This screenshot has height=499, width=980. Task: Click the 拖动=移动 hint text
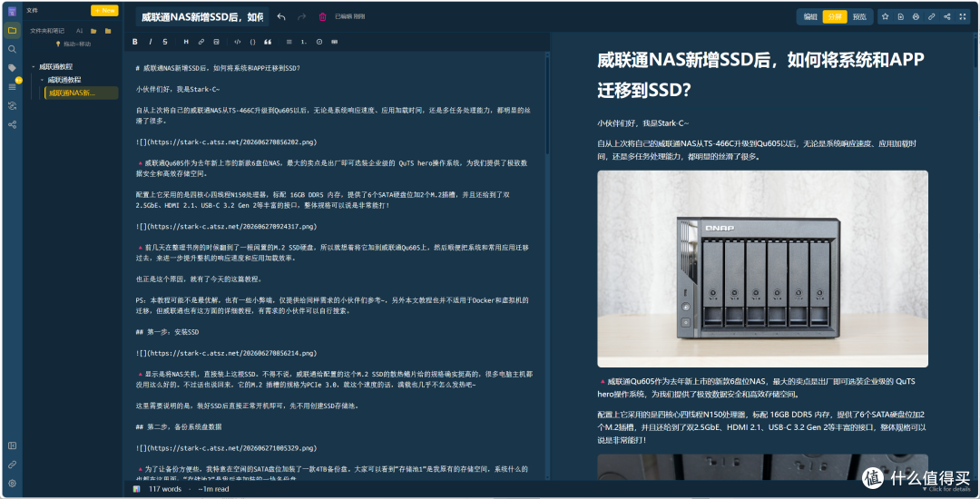77,44
